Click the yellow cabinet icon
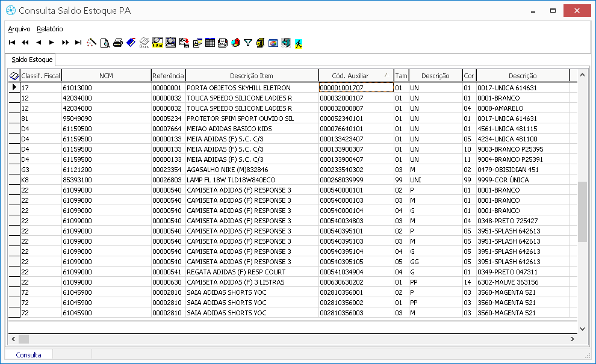 260,43
